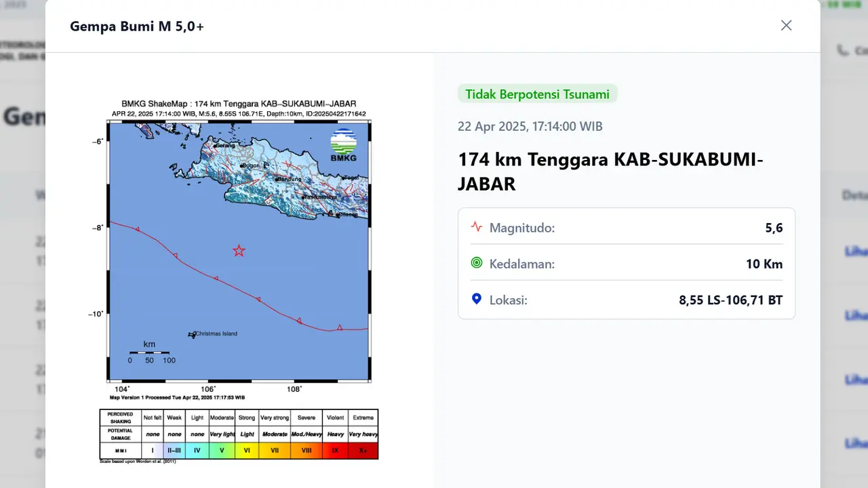Click Christmas Island label on the map
The height and width of the screenshot is (488, 868).
coord(216,333)
